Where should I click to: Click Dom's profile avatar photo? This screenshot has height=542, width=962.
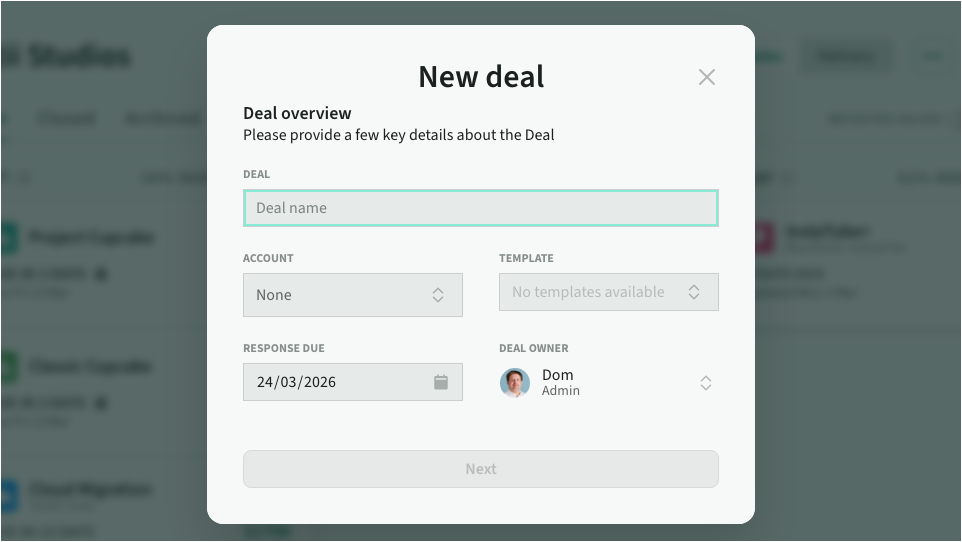pyautogui.click(x=515, y=383)
